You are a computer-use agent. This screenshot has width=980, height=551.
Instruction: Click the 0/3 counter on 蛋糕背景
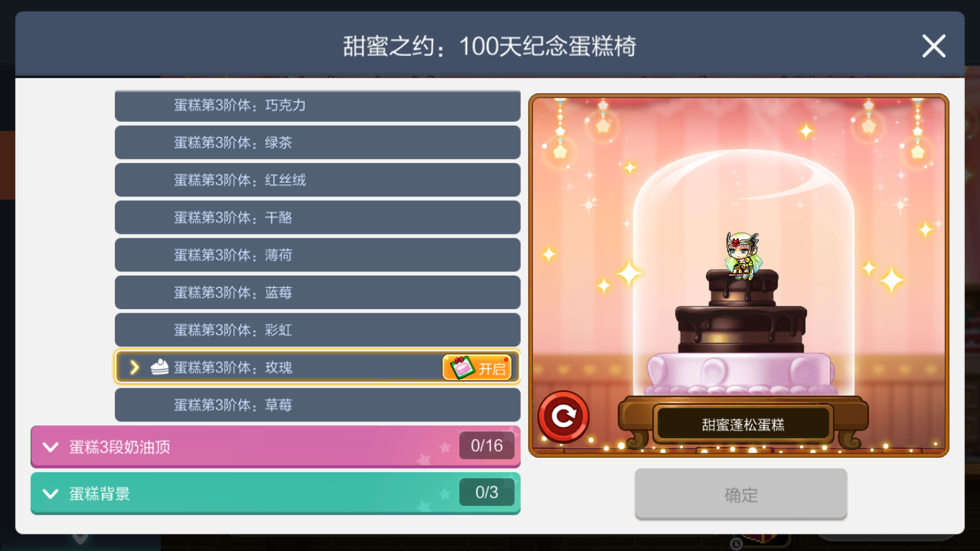(486, 492)
